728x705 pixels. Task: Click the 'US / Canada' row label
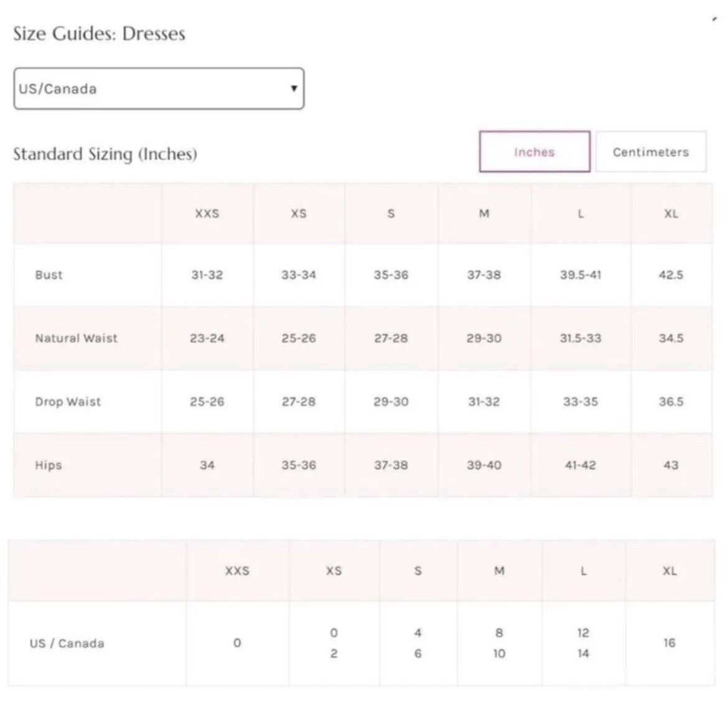(x=67, y=643)
